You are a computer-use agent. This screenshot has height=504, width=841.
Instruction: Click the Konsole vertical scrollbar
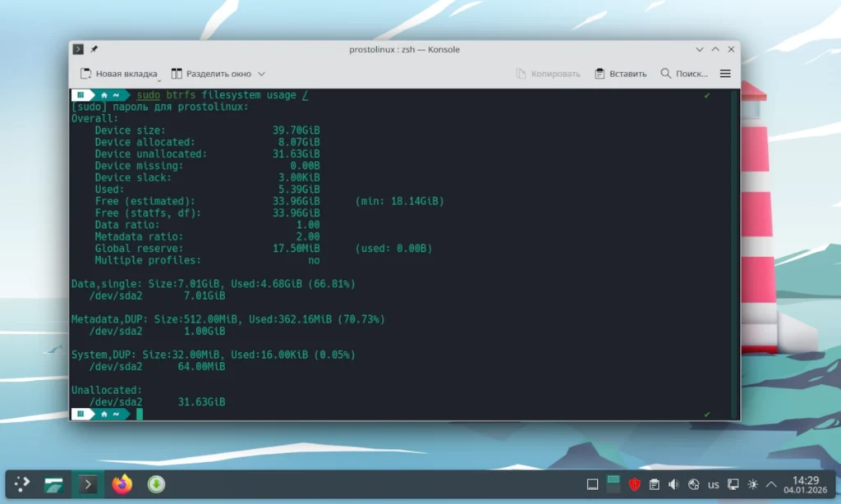pos(735,254)
